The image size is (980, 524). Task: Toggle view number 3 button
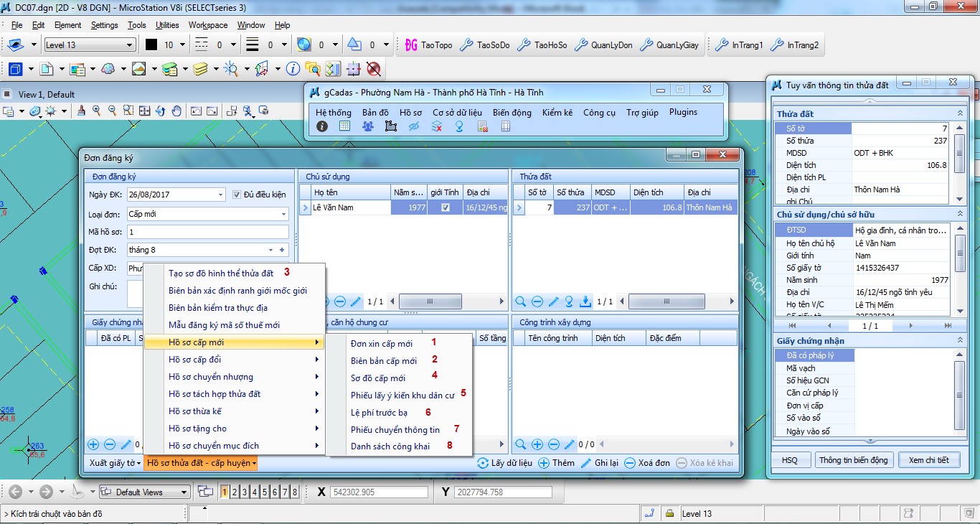(245, 492)
